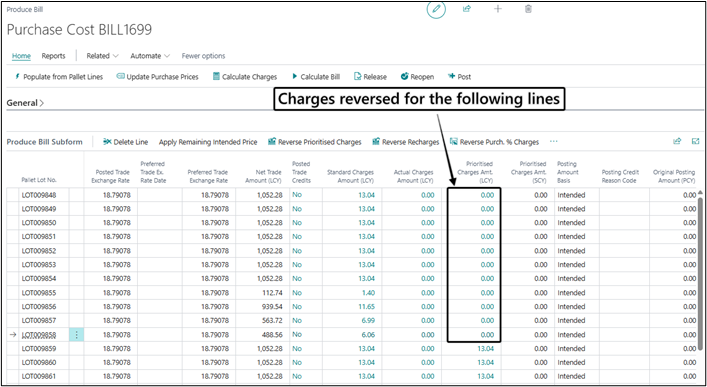Run the Calculate Bill action

pyautogui.click(x=316, y=77)
